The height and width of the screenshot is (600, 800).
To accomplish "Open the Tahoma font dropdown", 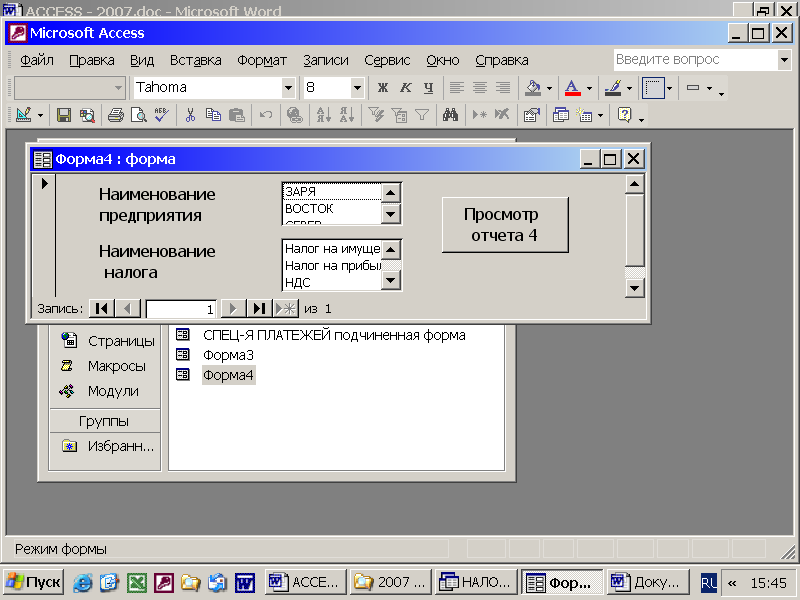I will (288, 88).
